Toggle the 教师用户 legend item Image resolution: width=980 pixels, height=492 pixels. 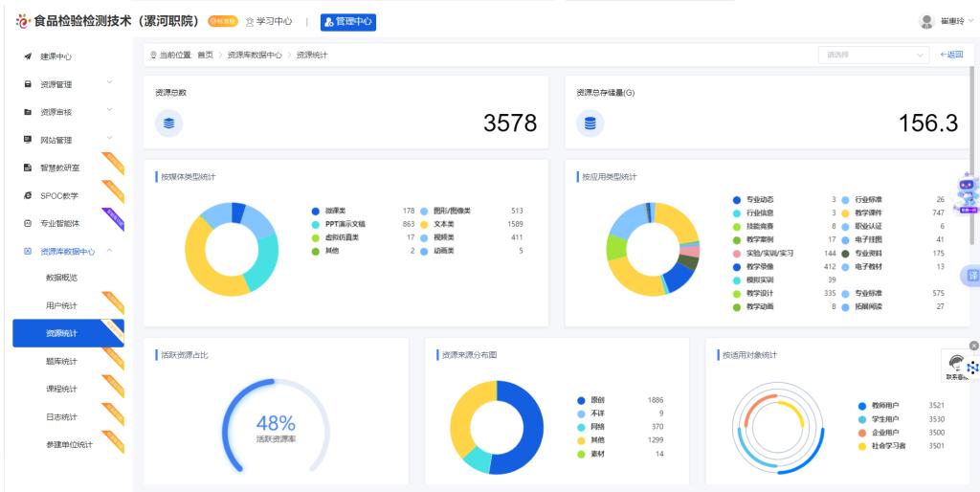click(879, 406)
